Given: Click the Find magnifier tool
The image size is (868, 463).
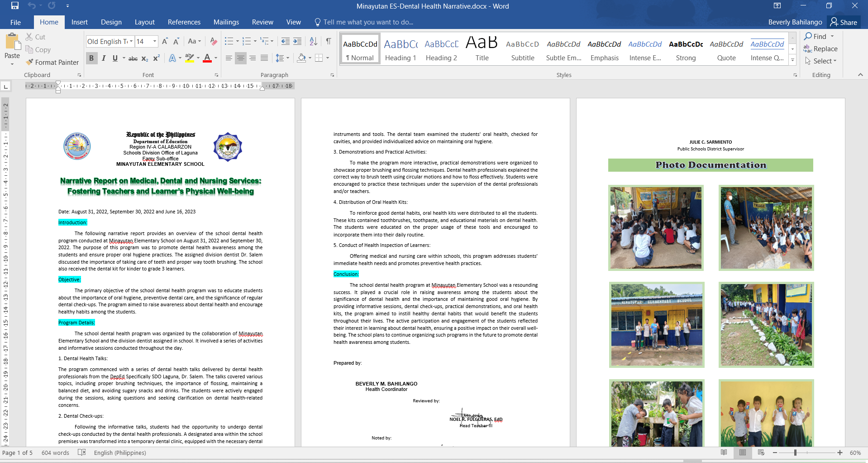Looking at the screenshot, I should pyautogui.click(x=816, y=36).
